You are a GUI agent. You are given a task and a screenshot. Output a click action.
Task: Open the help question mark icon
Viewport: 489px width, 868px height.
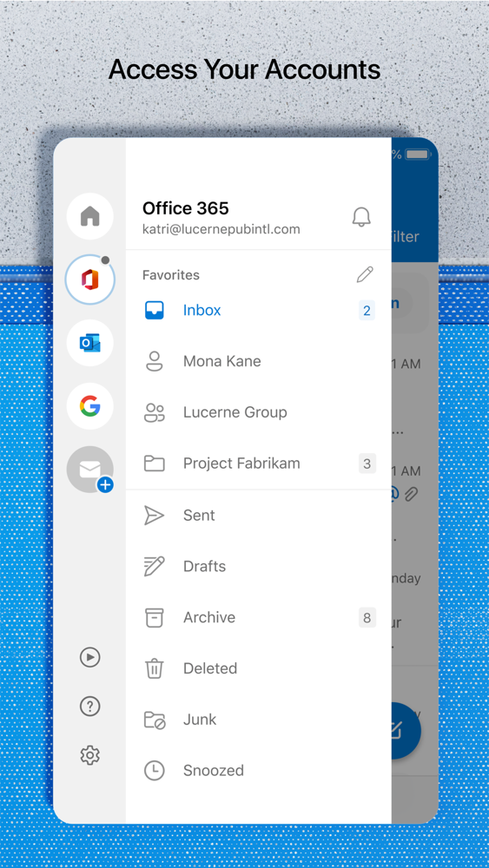pos(89,707)
